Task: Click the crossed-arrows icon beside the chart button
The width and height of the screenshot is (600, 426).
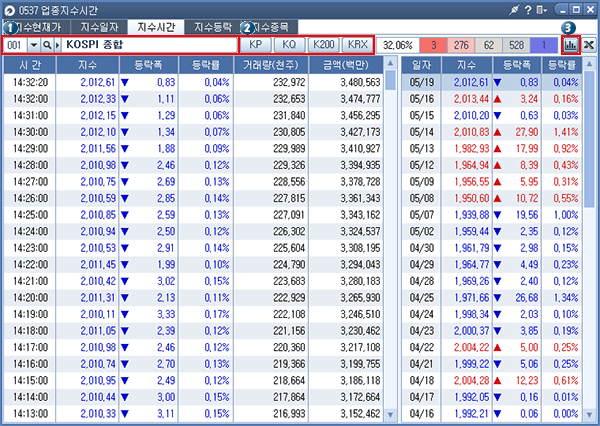Action: point(589,46)
